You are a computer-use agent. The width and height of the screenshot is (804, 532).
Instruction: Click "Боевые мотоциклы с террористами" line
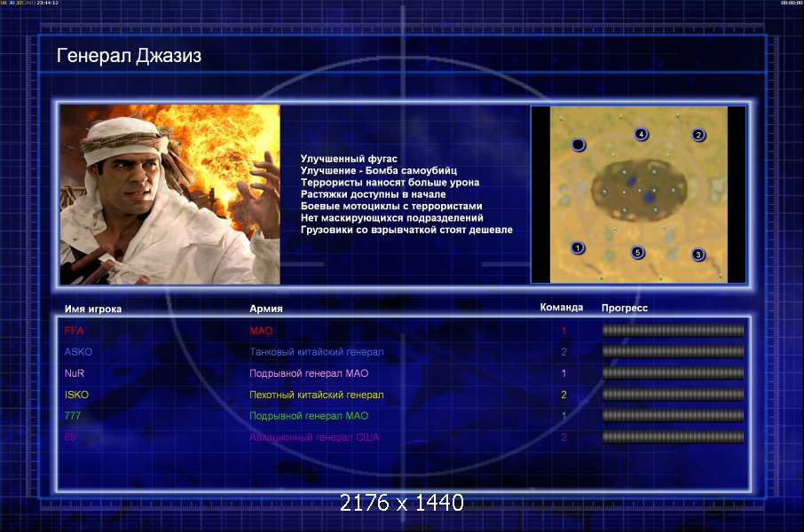391,206
